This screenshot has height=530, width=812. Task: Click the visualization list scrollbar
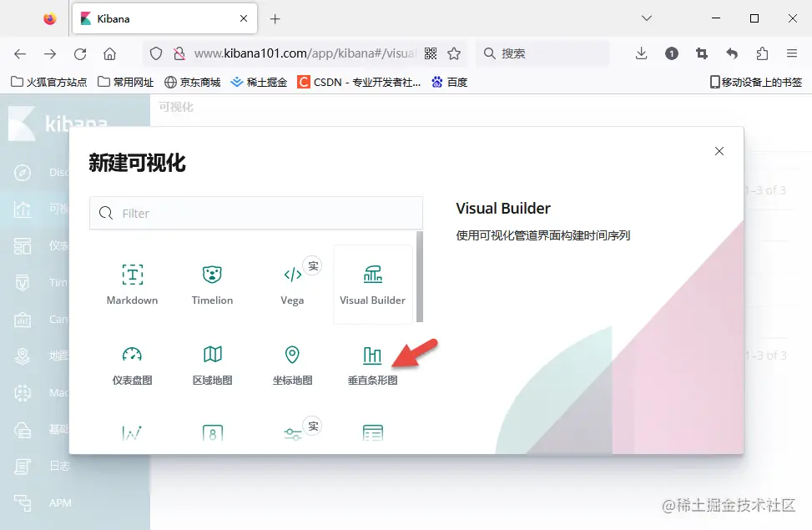(420, 276)
